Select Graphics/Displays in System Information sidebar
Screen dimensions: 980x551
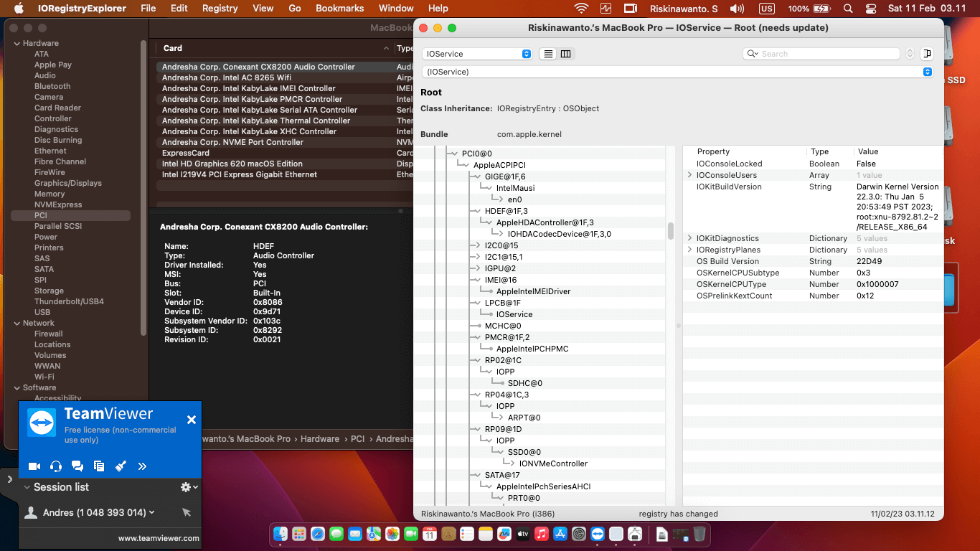[x=68, y=183]
